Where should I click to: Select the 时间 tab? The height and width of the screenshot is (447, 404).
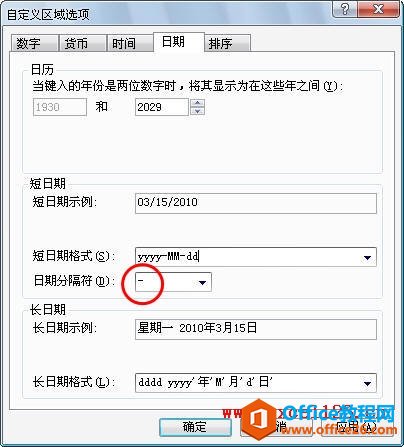click(x=130, y=43)
